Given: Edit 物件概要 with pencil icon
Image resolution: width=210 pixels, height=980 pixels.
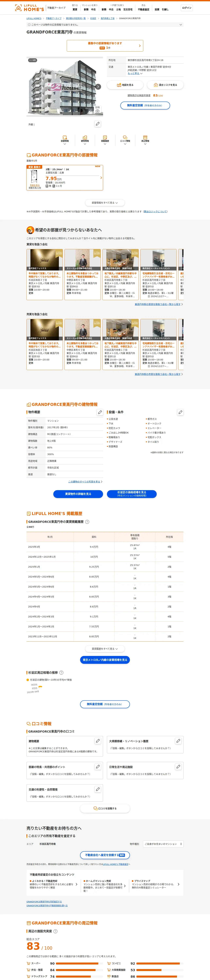Looking at the screenshot, I should pyautogui.click(x=100, y=412).
